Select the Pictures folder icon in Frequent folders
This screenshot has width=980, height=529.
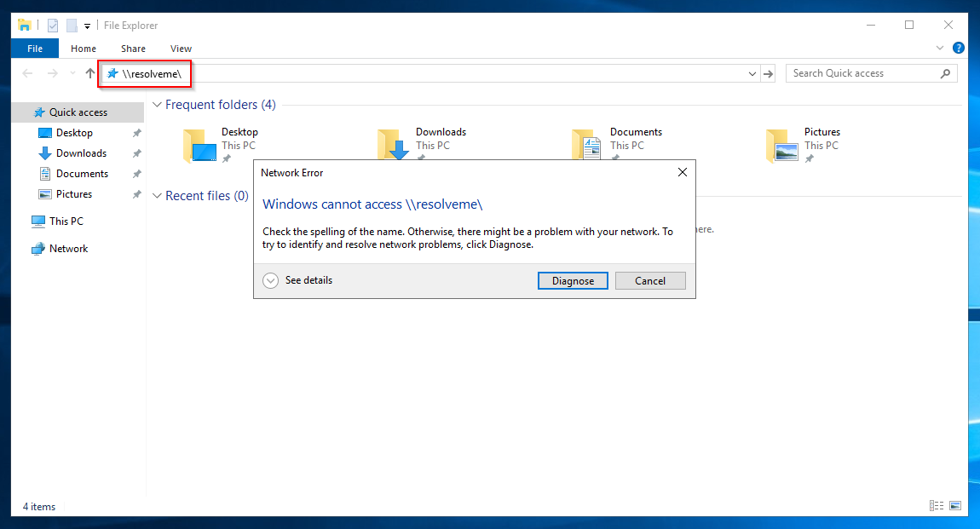click(782, 146)
